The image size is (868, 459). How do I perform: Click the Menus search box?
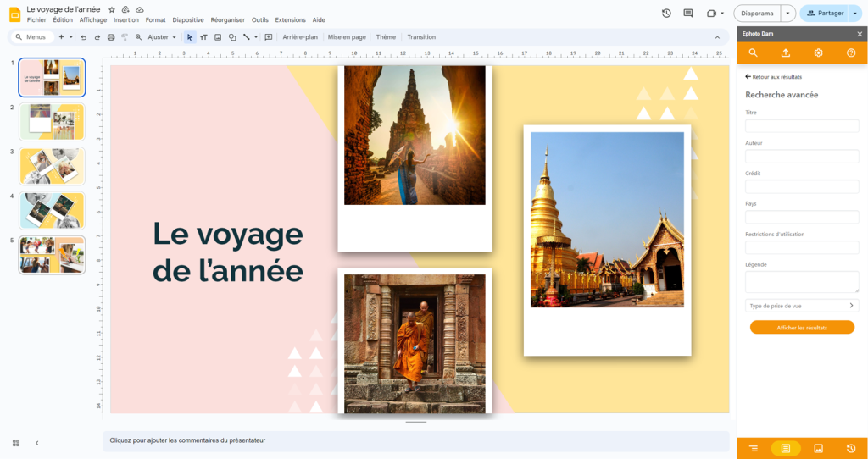[33, 37]
